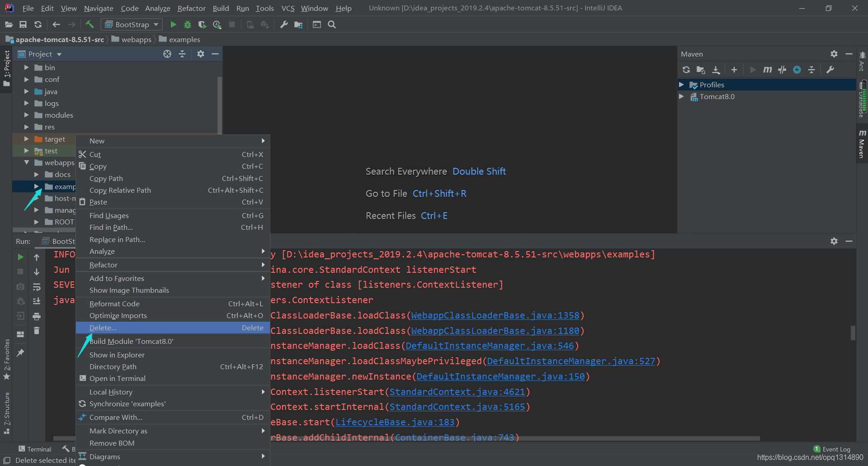Screen dimensions: 868x466
Task: Expand the bin folder
Action: click(26, 67)
